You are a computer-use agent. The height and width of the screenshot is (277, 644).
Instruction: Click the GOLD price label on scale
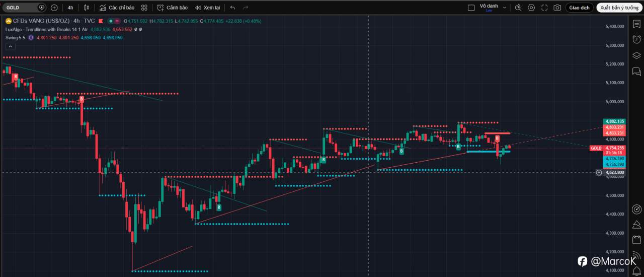tap(596, 148)
